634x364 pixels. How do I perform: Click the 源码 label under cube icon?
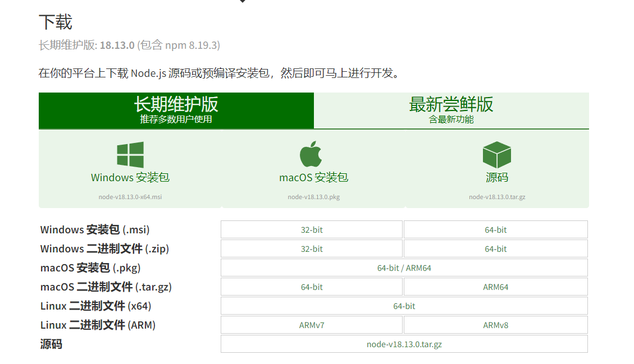click(496, 178)
